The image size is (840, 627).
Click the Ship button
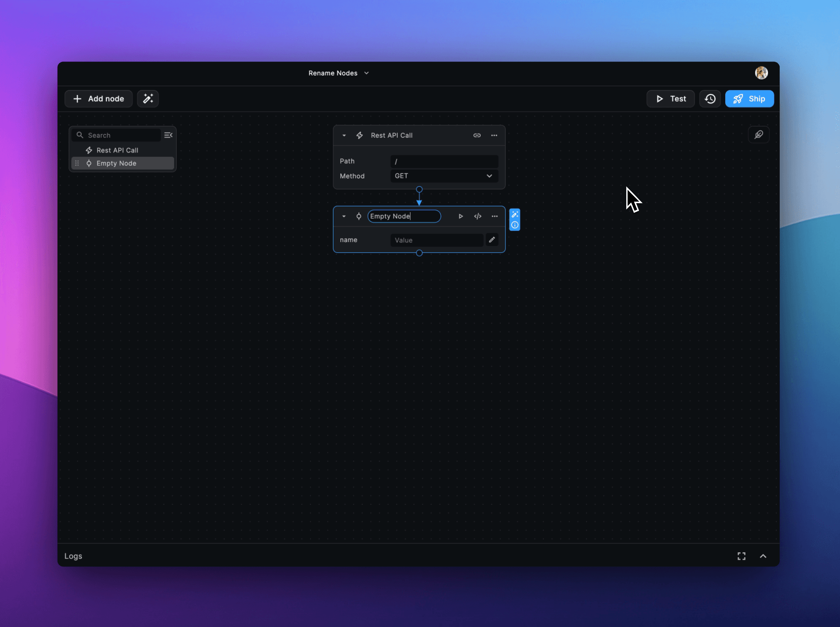click(749, 99)
